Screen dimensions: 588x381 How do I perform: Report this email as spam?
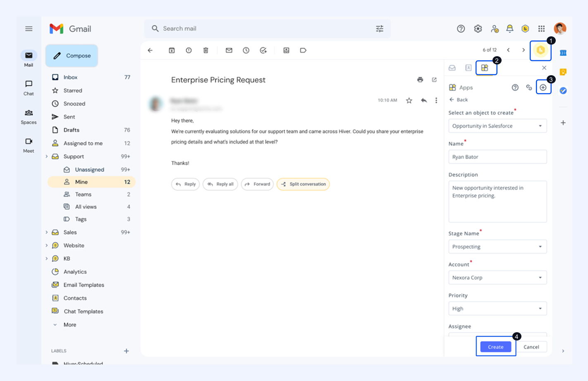coord(189,50)
